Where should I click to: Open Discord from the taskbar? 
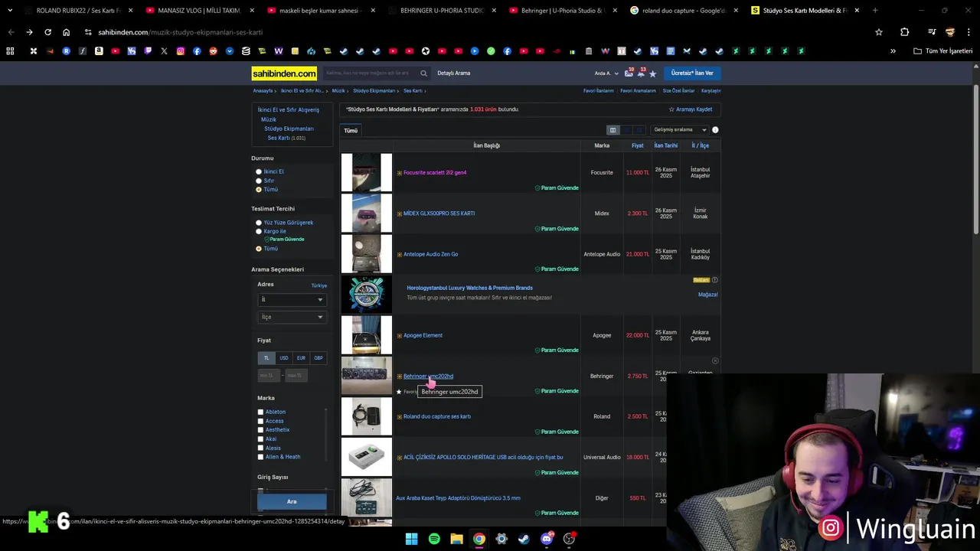[546, 539]
